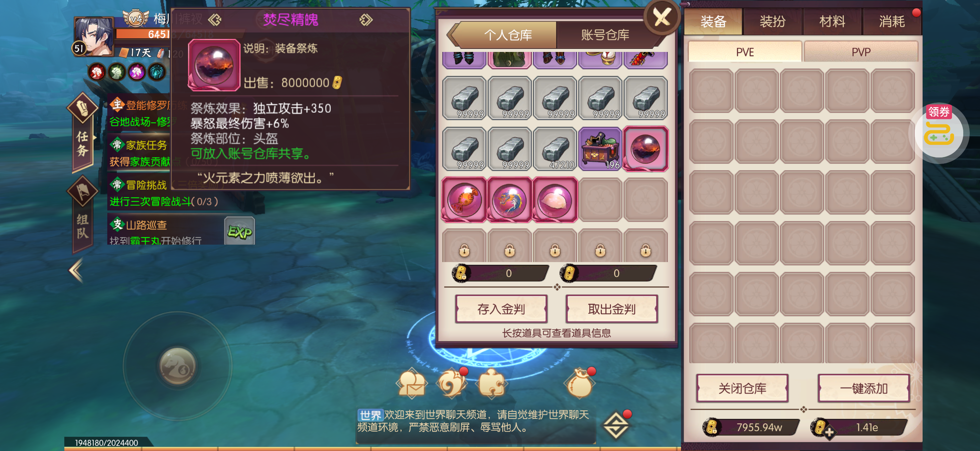Click the 一键添加 one-click add button

863,388
